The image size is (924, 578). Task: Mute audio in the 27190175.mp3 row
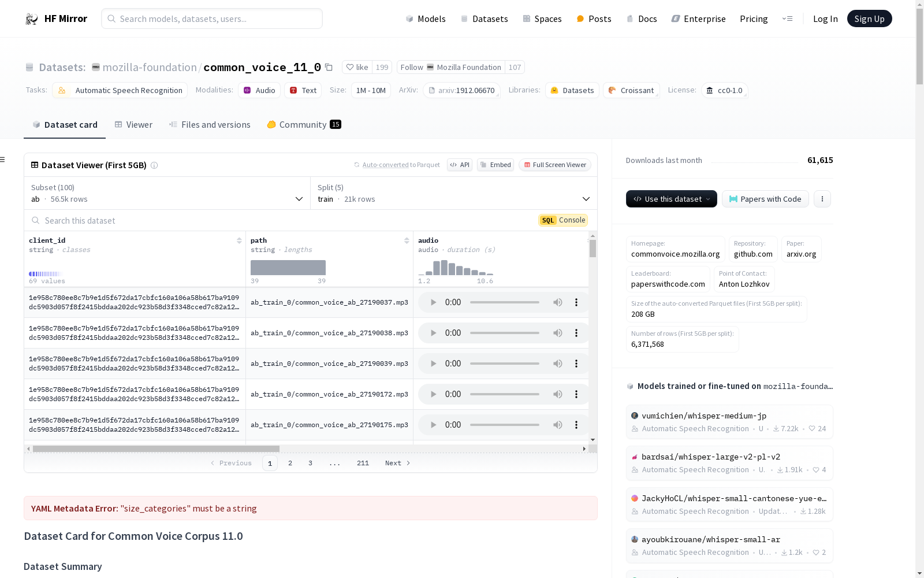558,425
